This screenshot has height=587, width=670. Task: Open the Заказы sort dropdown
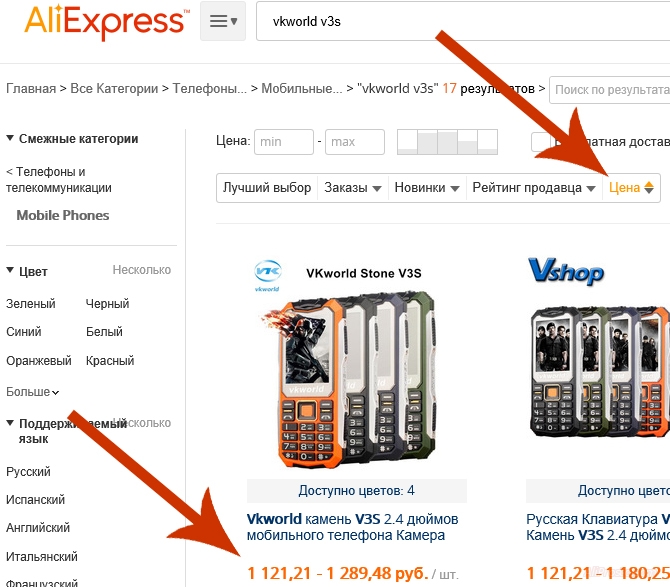pos(353,188)
